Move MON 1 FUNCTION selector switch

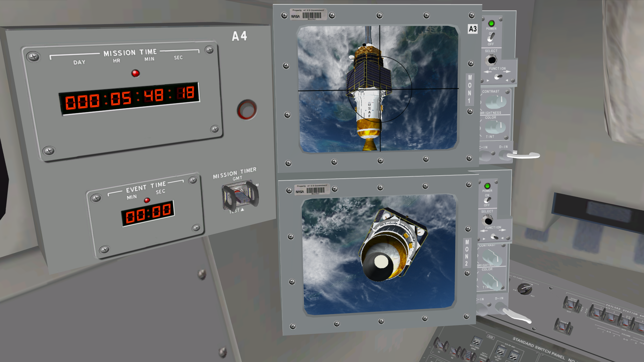(x=498, y=77)
